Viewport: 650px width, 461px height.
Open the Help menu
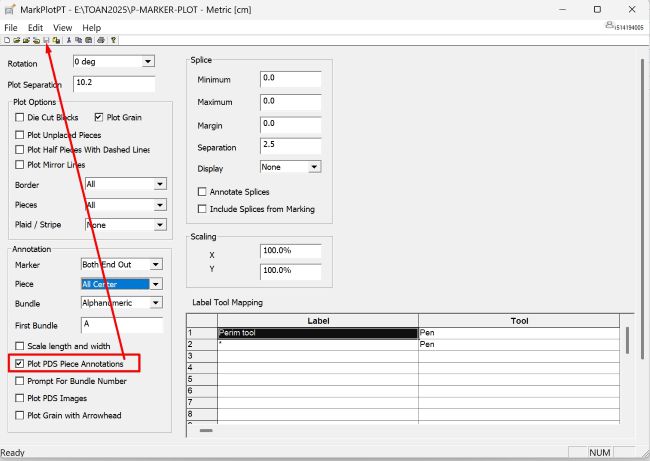92,28
